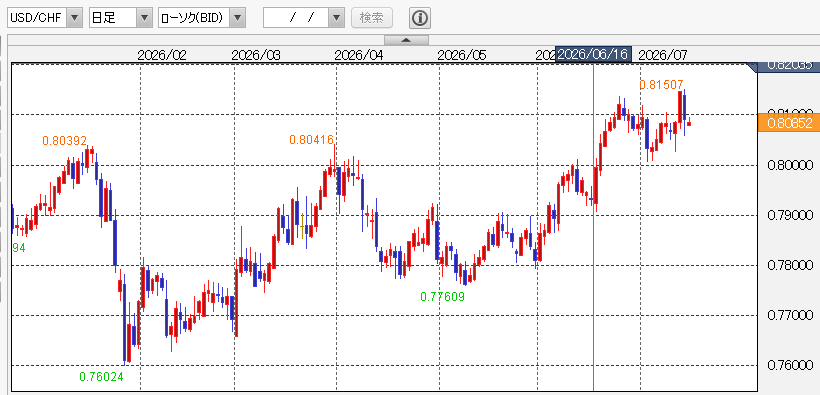Open the date picker dropdown arrow
This screenshot has width=820, height=395.
[x=337, y=18]
